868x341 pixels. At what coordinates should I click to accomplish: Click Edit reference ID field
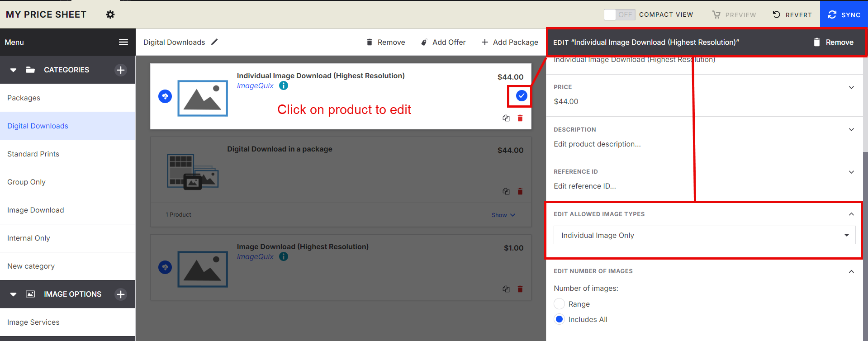(x=585, y=186)
